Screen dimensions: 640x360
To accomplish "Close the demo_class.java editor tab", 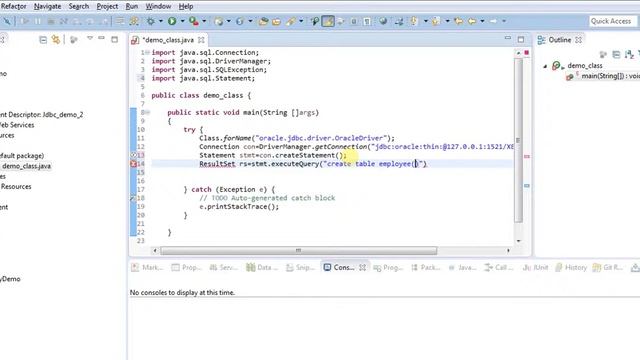I will [x=201, y=40].
